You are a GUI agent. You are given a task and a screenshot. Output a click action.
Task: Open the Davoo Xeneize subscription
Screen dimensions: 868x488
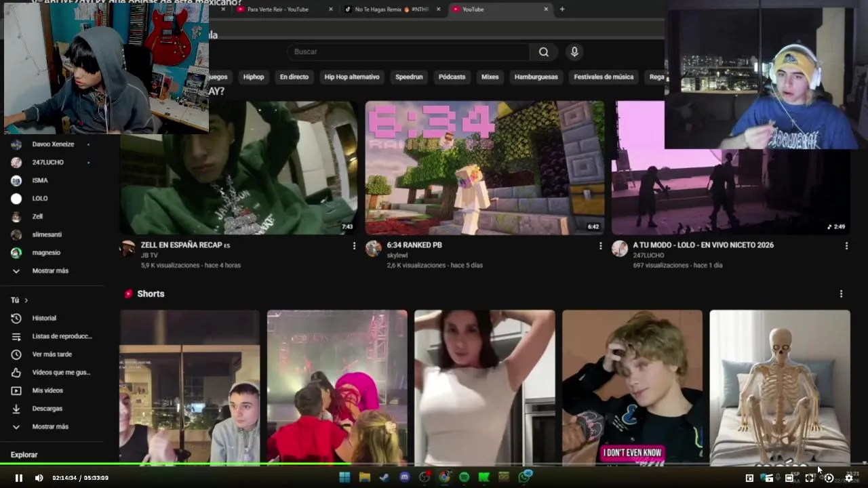(52, 144)
